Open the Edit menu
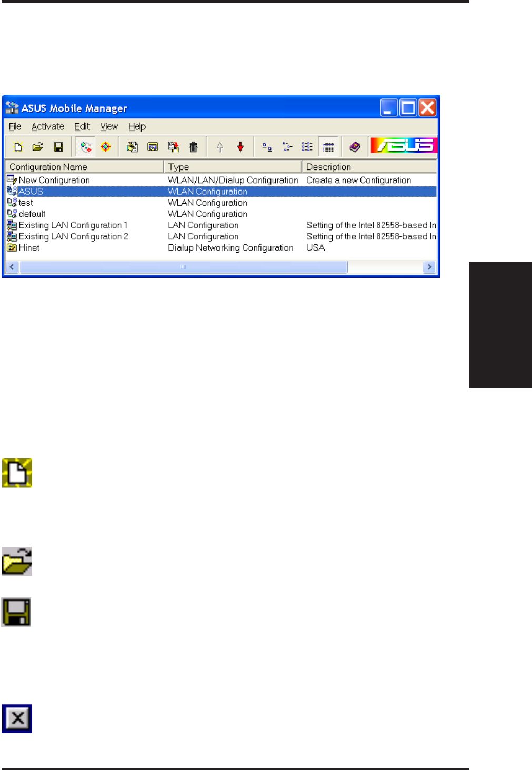 (82, 126)
